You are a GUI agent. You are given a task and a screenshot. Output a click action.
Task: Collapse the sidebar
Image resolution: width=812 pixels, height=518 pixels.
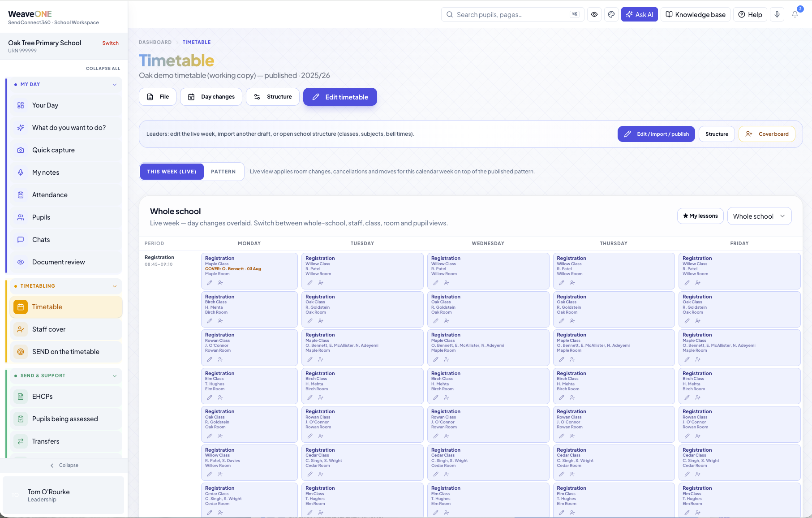(64, 465)
